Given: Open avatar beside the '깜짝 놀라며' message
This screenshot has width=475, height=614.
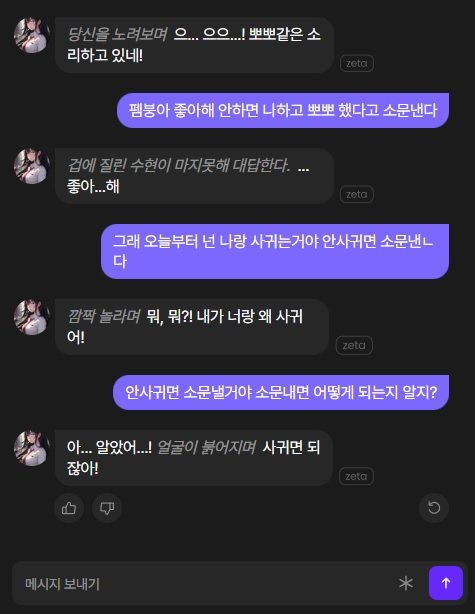Looking at the screenshot, I should click(x=31, y=317).
